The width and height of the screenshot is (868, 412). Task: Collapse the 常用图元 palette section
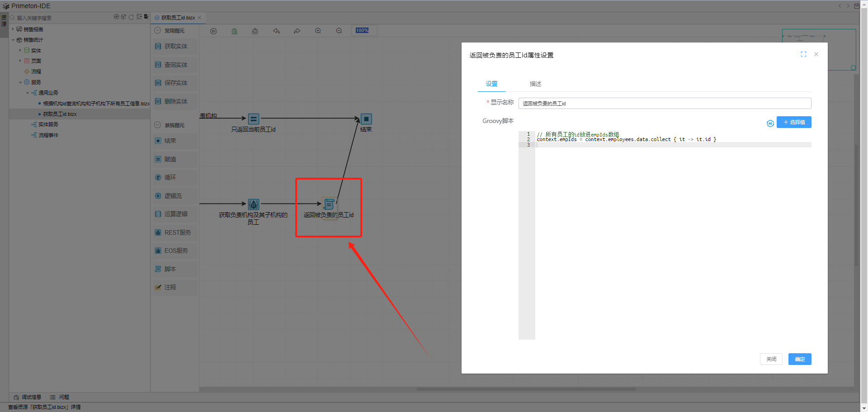point(158,31)
